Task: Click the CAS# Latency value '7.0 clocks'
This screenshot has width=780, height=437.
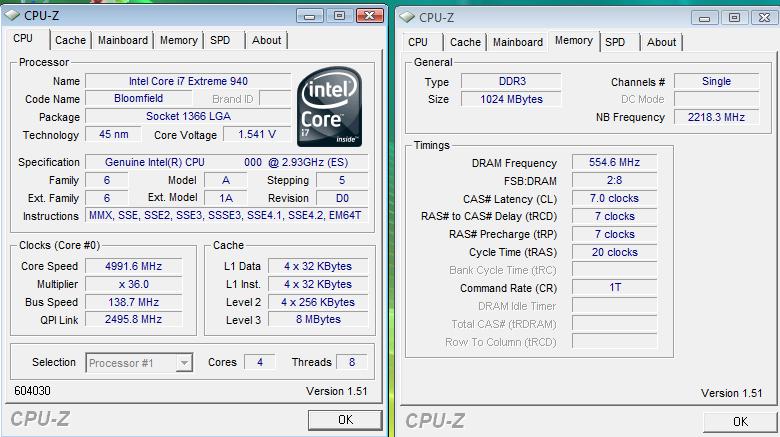Action: pos(614,198)
